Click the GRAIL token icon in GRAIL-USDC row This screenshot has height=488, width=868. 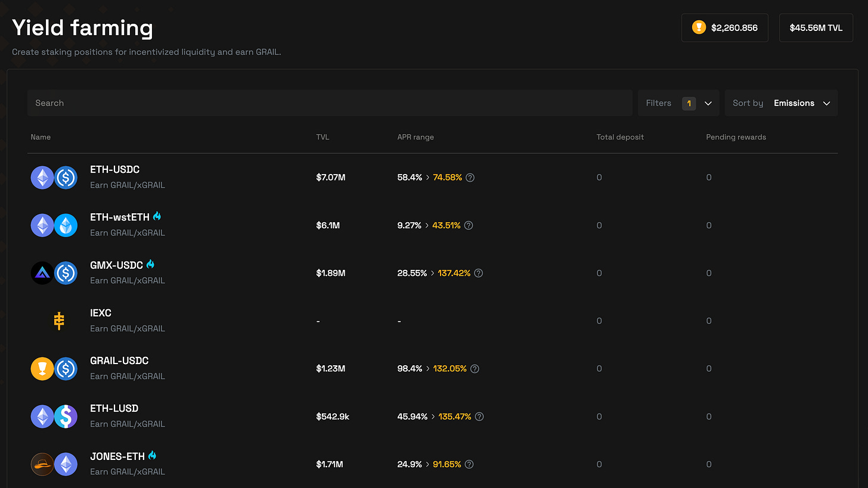[42, 368]
